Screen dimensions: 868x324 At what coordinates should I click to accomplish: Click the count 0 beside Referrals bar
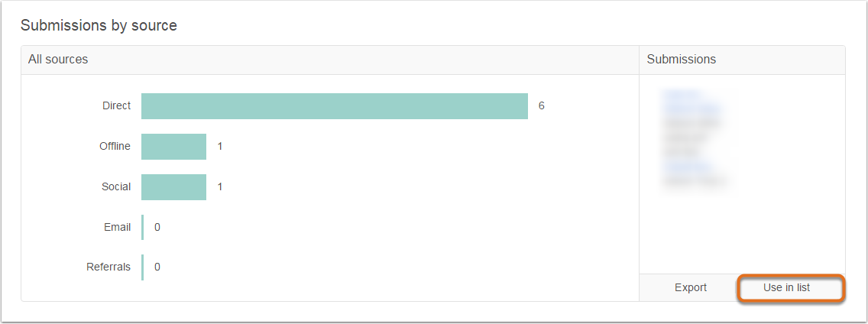157,267
